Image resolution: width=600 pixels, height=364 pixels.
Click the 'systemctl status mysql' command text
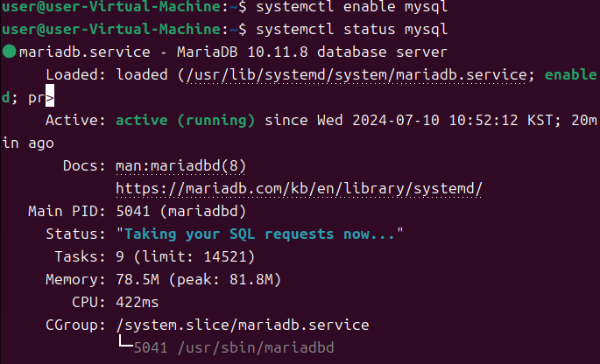point(351,30)
